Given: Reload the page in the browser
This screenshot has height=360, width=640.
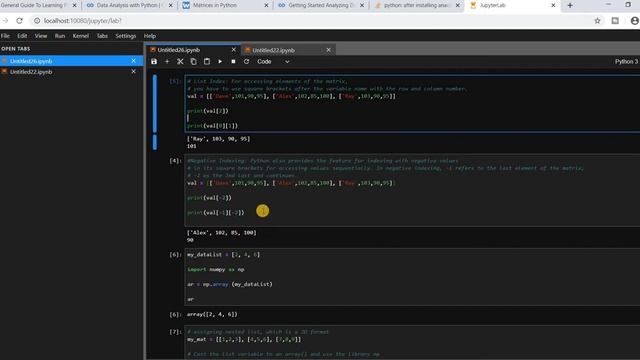Looking at the screenshot, I should tap(19, 21).
